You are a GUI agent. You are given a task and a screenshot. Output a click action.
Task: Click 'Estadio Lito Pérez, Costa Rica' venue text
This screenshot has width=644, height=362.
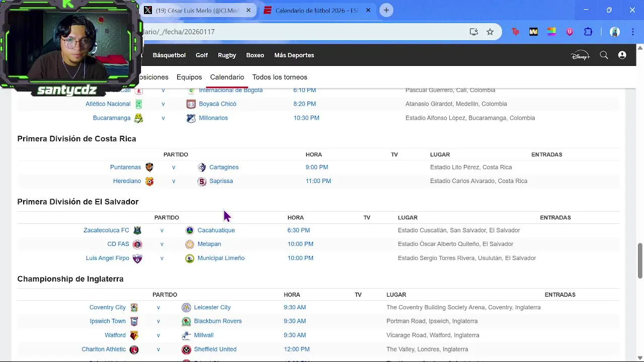[x=471, y=167]
